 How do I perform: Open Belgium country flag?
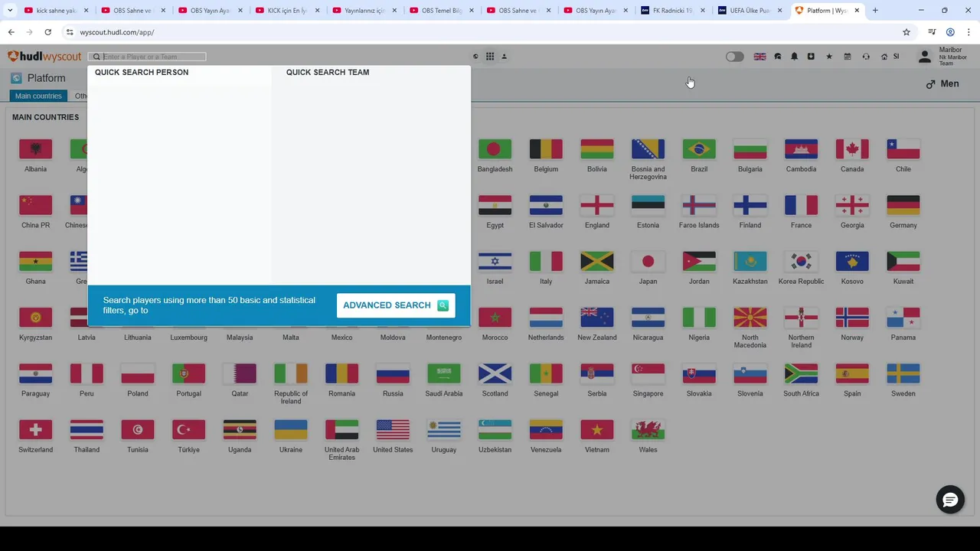(x=546, y=149)
